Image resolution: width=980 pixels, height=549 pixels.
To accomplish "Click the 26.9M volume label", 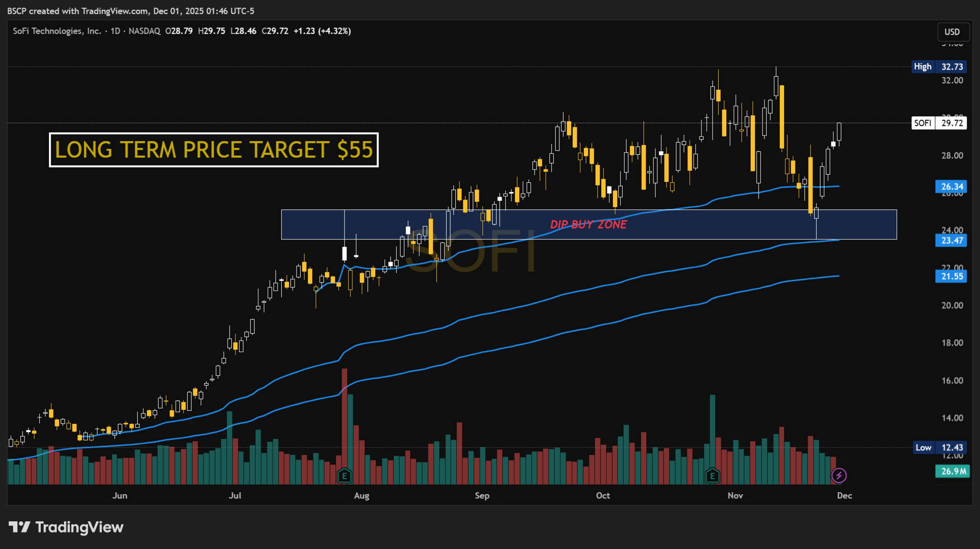I will 952,471.
